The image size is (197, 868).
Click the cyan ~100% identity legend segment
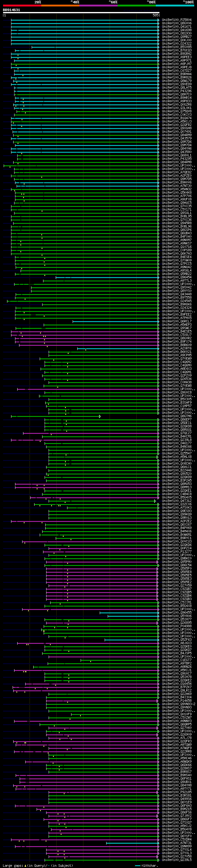(175, 6)
